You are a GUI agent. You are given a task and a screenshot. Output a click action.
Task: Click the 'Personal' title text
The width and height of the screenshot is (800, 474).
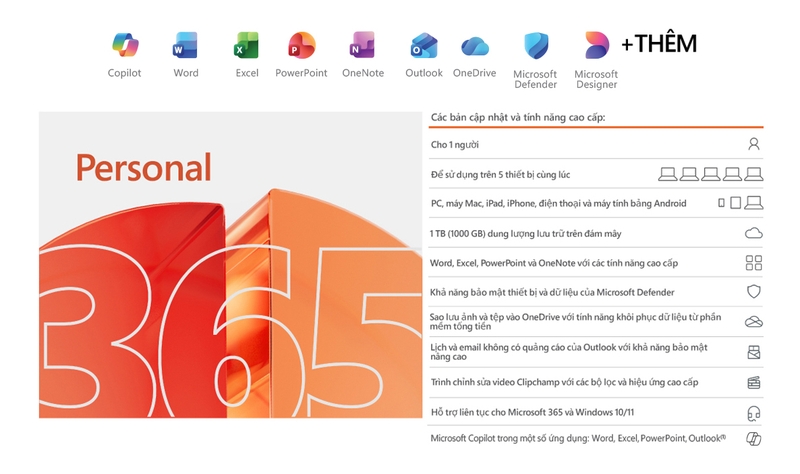pos(143,168)
